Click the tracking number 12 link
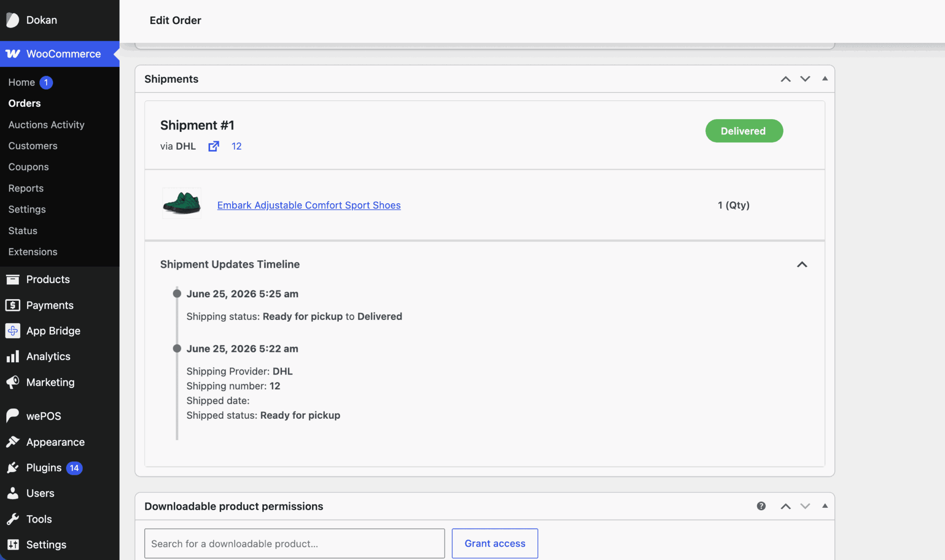945x560 pixels. click(x=236, y=146)
